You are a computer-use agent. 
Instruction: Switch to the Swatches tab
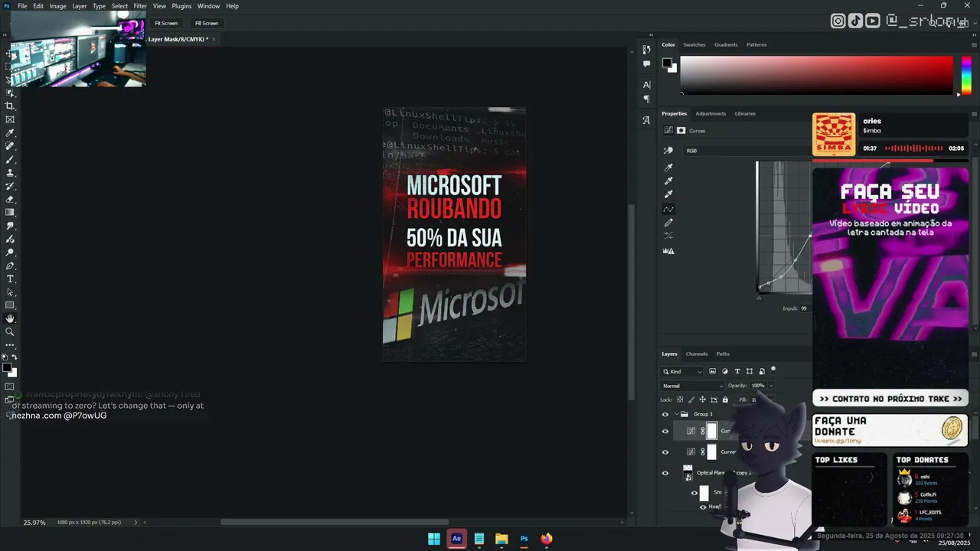point(694,44)
